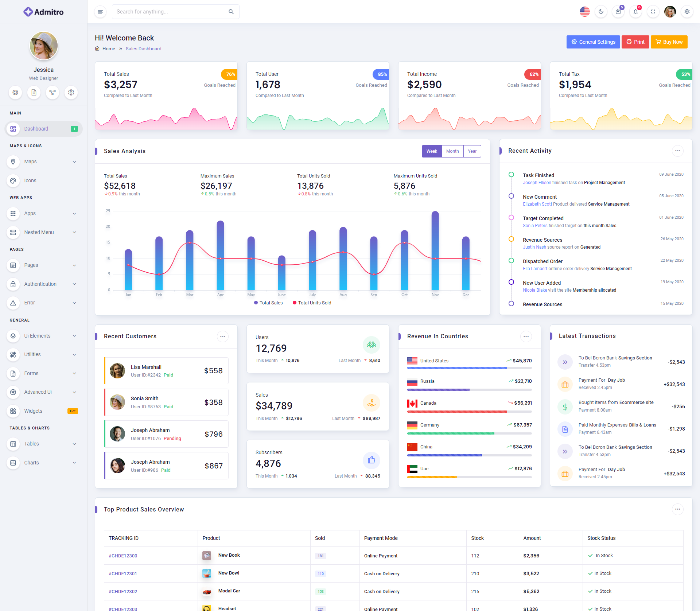This screenshot has width=700, height=611.
Task: Toggle the Total Units Sold legend
Action: pos(312,303)
